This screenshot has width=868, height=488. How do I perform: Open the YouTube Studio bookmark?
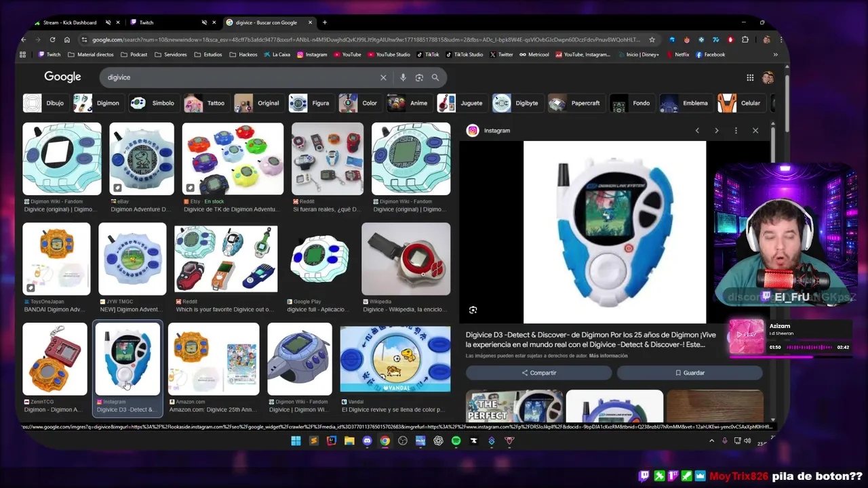(x=389, y=54)
